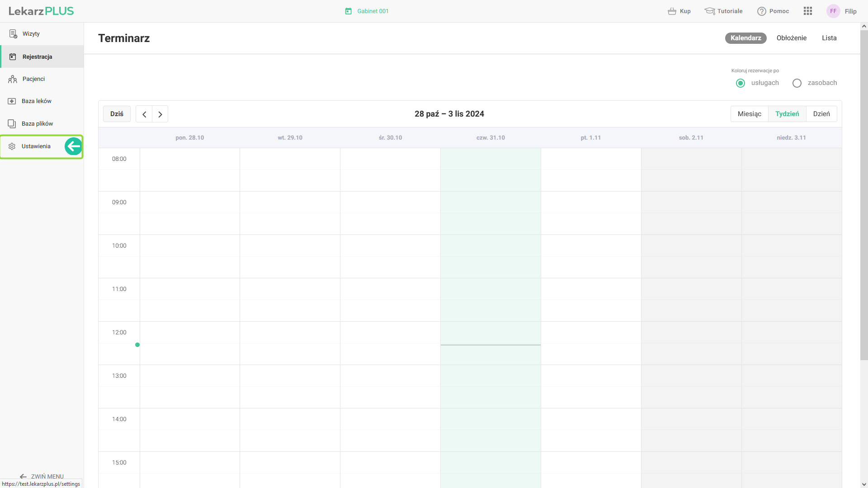Go to next week chevron
The height and width of the screenshot is (488, 868).
(160, 114)
